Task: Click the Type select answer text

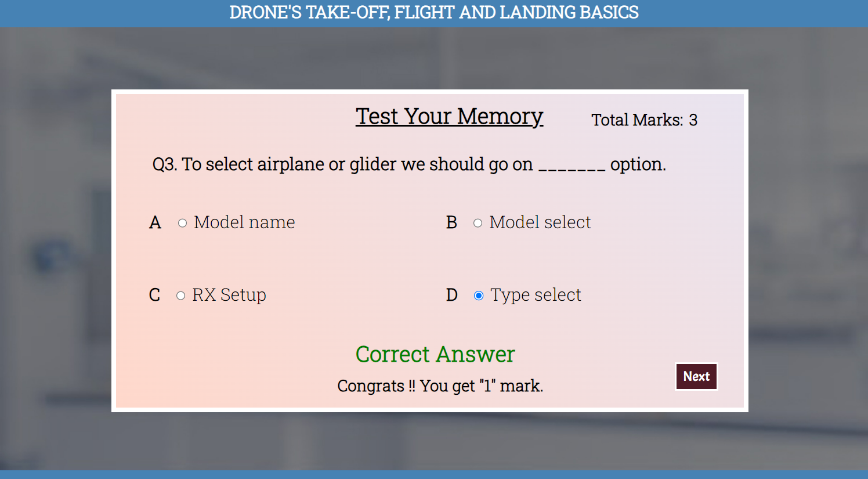Action: 536,295
